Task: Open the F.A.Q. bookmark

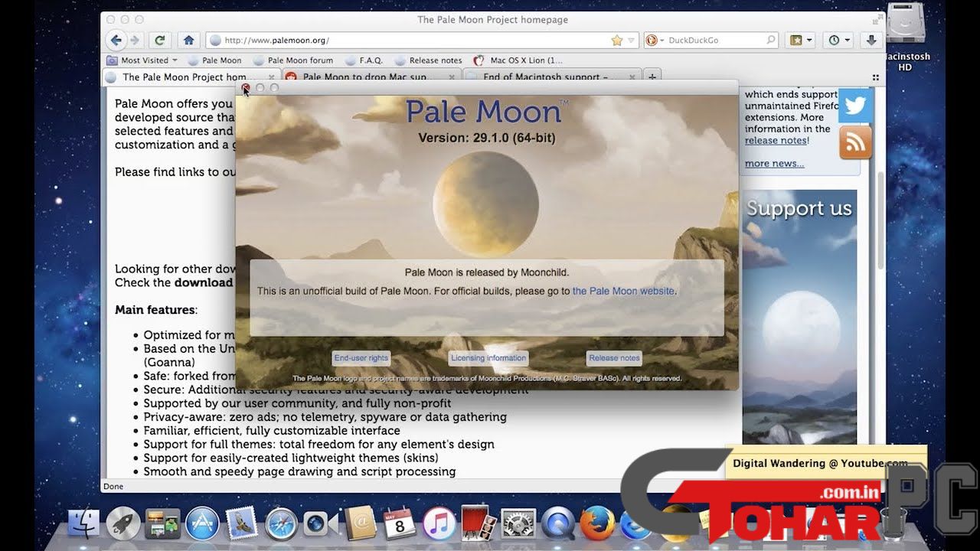Action: coord(364,60)
